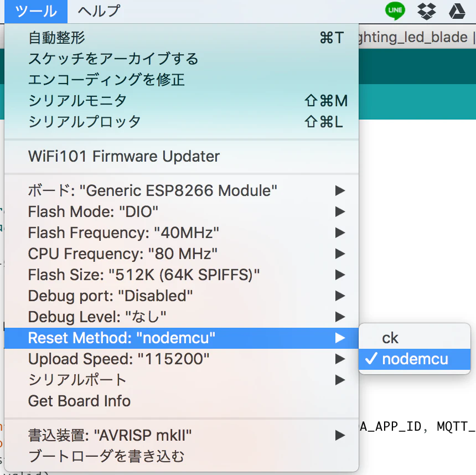Screen dimensions: 476x475
Task: Expand Flash Size 512K submenu
Action: [182, 275]
